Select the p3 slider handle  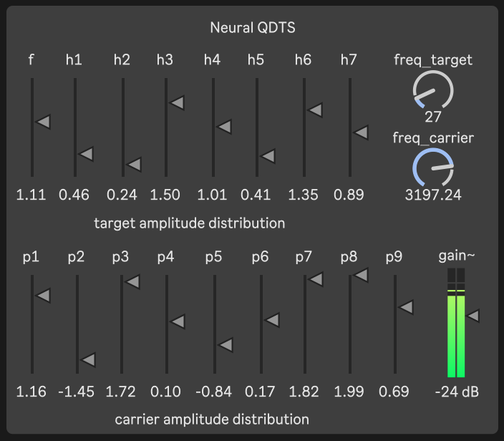point(132,283)
